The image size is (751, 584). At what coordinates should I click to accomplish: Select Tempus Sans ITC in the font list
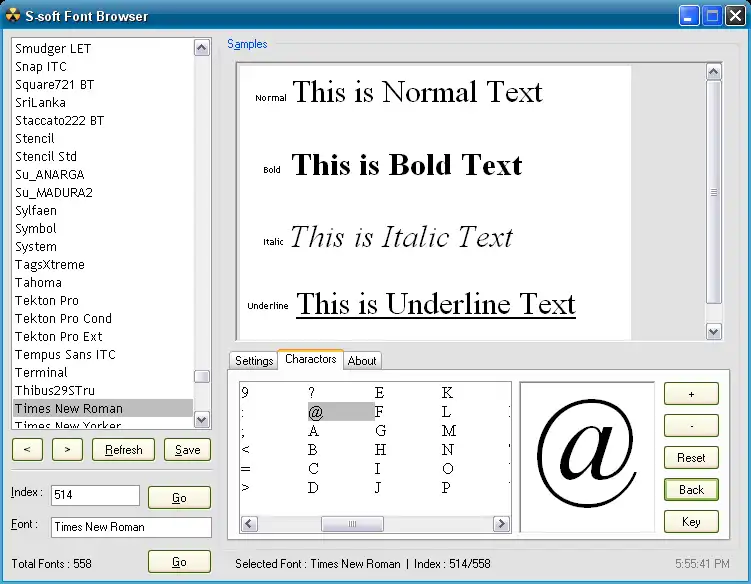pyautogui.click(x=103, y=355)
